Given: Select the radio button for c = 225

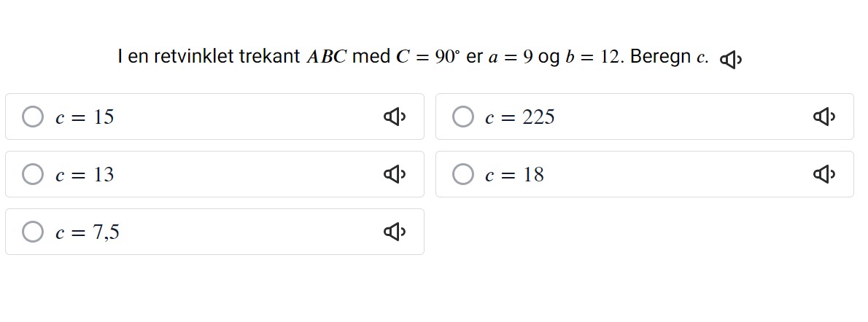Looking at the screenshot, I should pos(462,117).
